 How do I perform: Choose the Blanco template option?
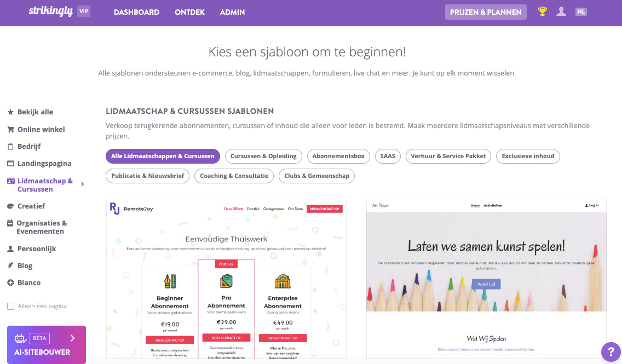[29, 282]
